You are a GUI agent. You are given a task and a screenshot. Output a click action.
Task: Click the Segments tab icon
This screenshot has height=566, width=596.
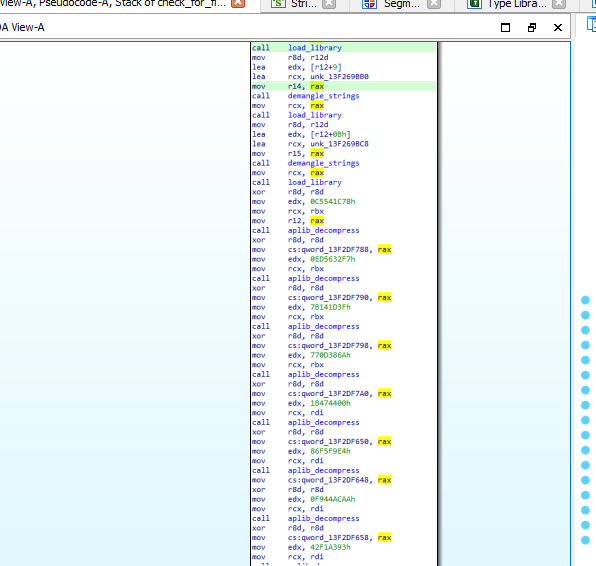(x=369, y=4)
